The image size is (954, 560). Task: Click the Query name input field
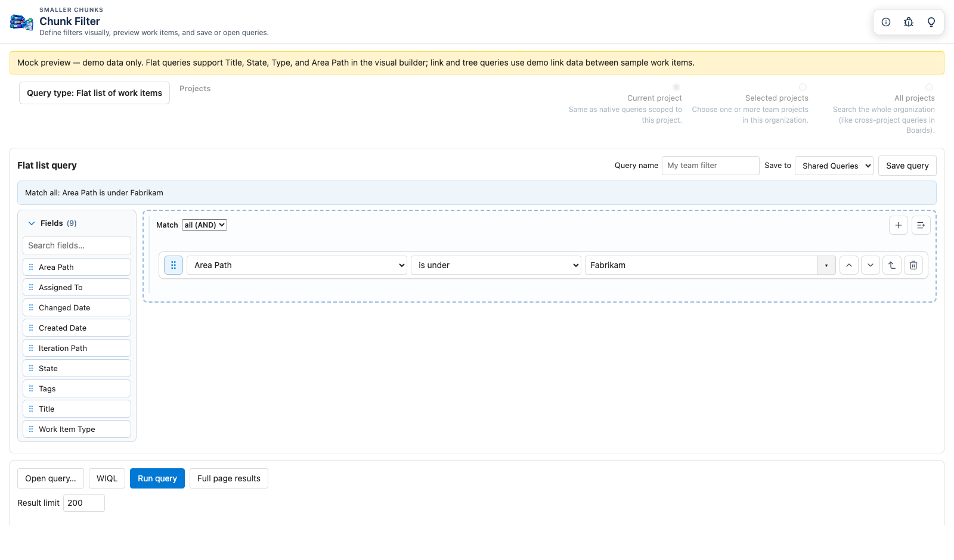click(x=711, y=166)
